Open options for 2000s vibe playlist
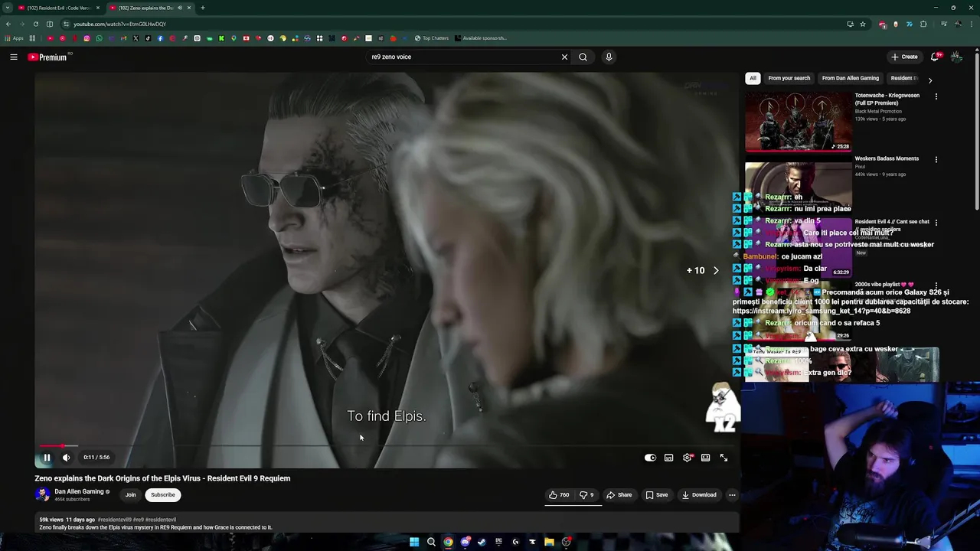Viewport: 980px width, 551px height. pos(936,285)
